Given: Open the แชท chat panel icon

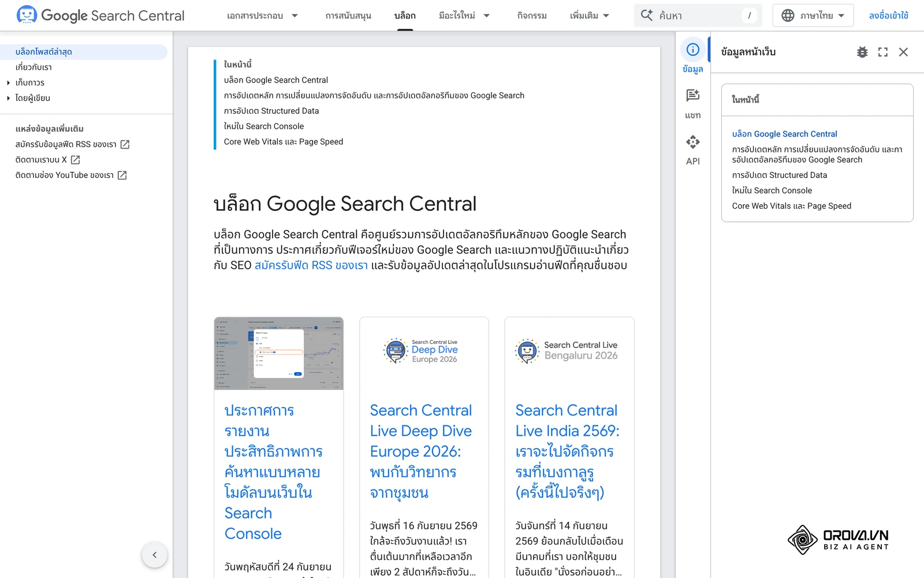Looking at the screenshot, I should [x=692, y=95].
